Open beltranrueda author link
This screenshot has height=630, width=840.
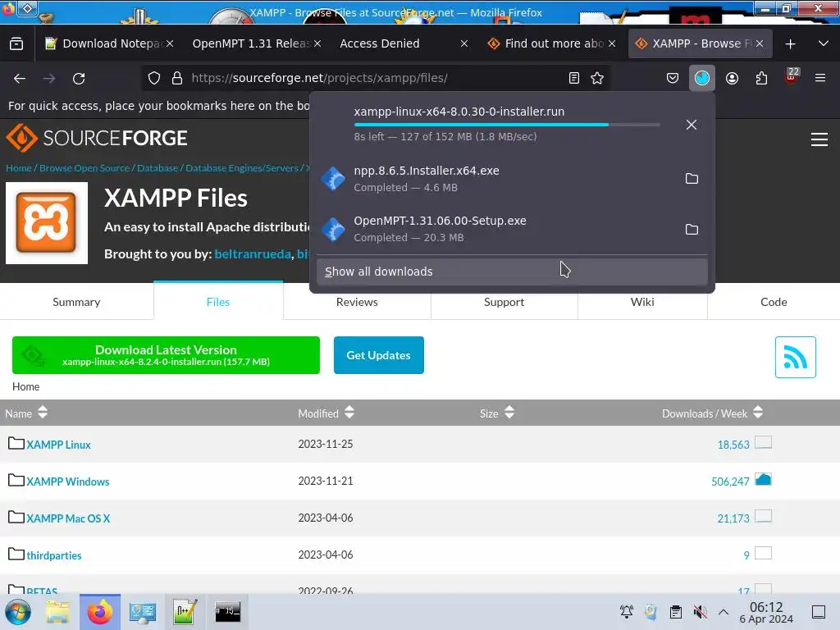click(253, 254)
